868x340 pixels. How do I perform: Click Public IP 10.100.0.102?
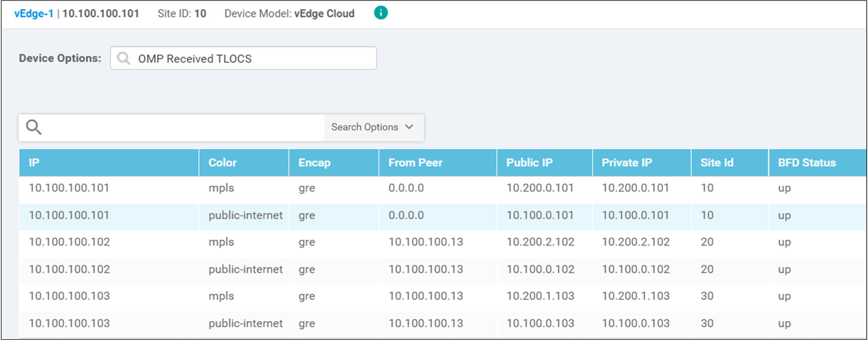click(540, 269)
